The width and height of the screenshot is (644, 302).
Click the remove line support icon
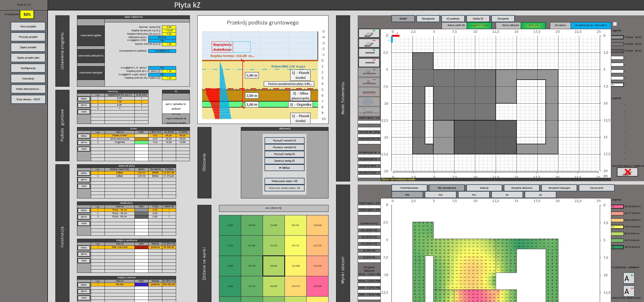tap(369, 62)
